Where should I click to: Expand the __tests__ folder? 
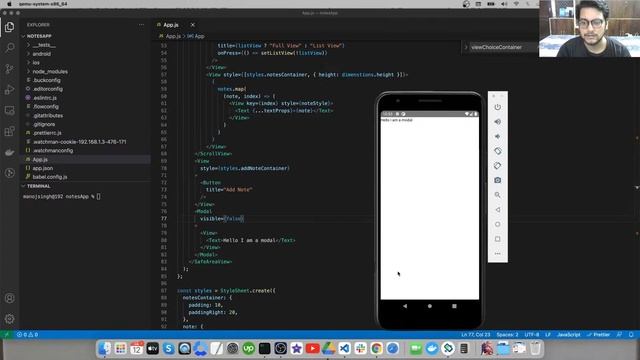44,45
